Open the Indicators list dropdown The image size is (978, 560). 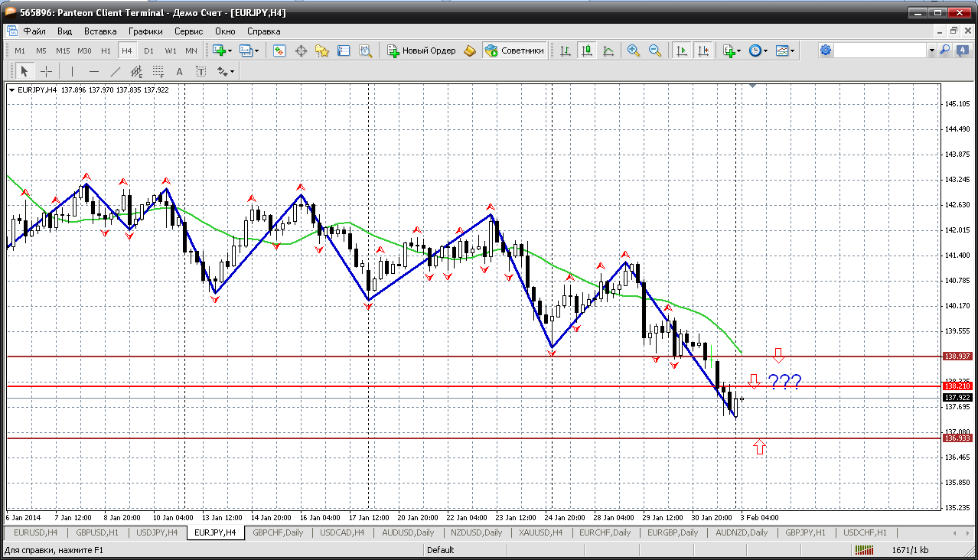pos(731,50)
